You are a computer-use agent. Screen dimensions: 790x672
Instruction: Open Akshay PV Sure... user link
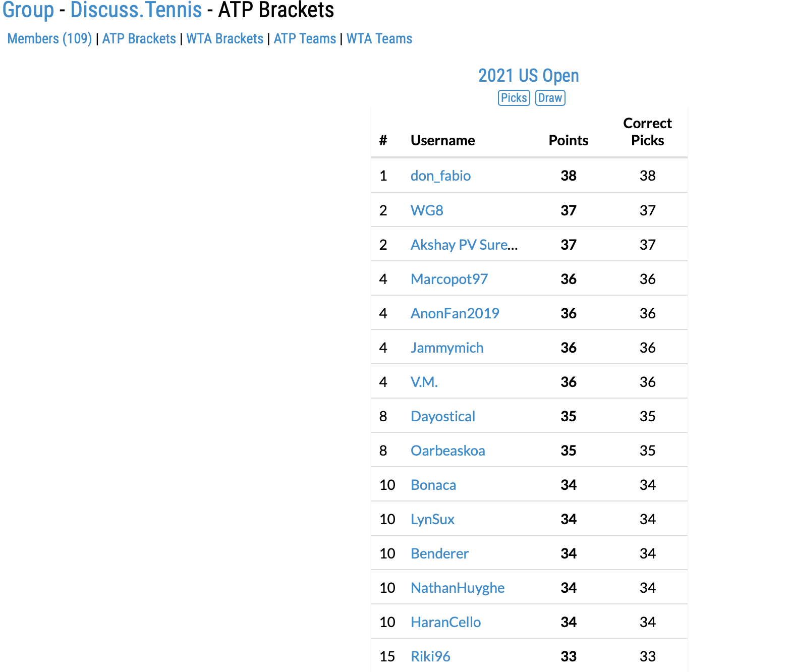pos(464,245)
